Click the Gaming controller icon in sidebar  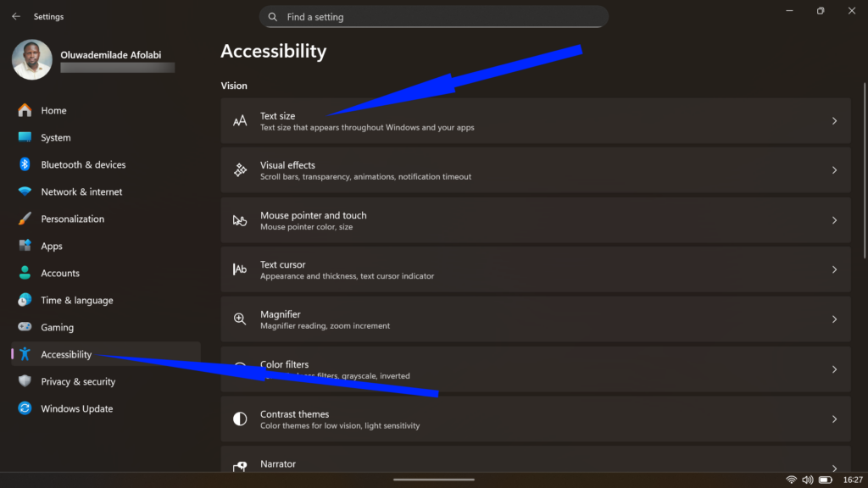tap(25, 327)
